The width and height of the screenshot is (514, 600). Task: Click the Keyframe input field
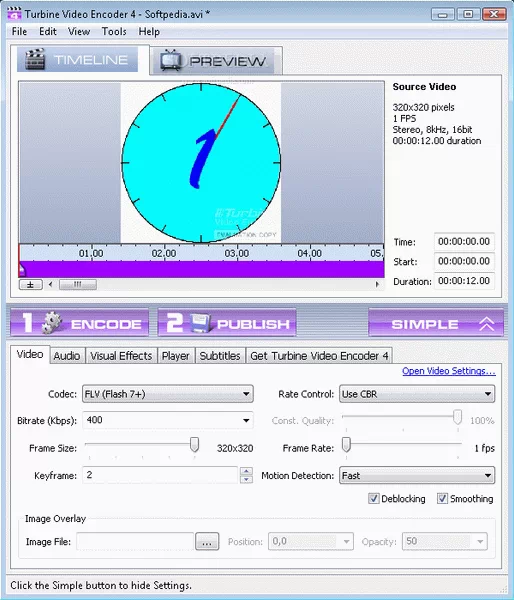coord(160,475)
